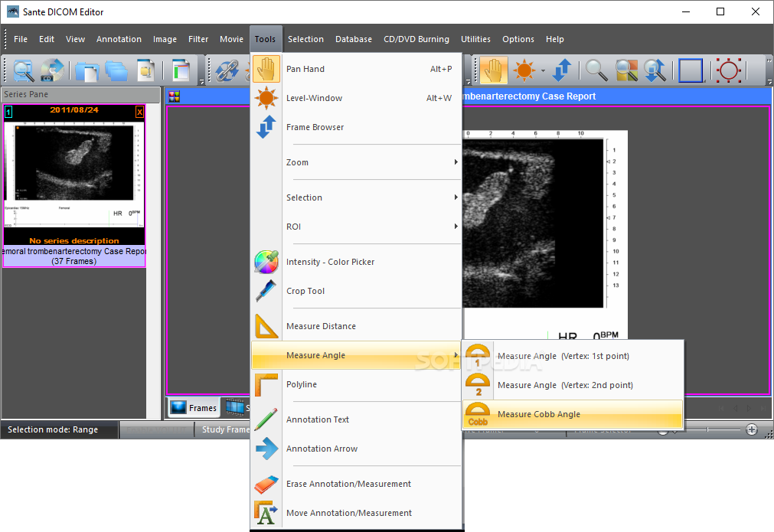Select the circular ROI toolbar icon
Image resolution: width=774 pixels, height=532 pixels.
click(729, 70)
